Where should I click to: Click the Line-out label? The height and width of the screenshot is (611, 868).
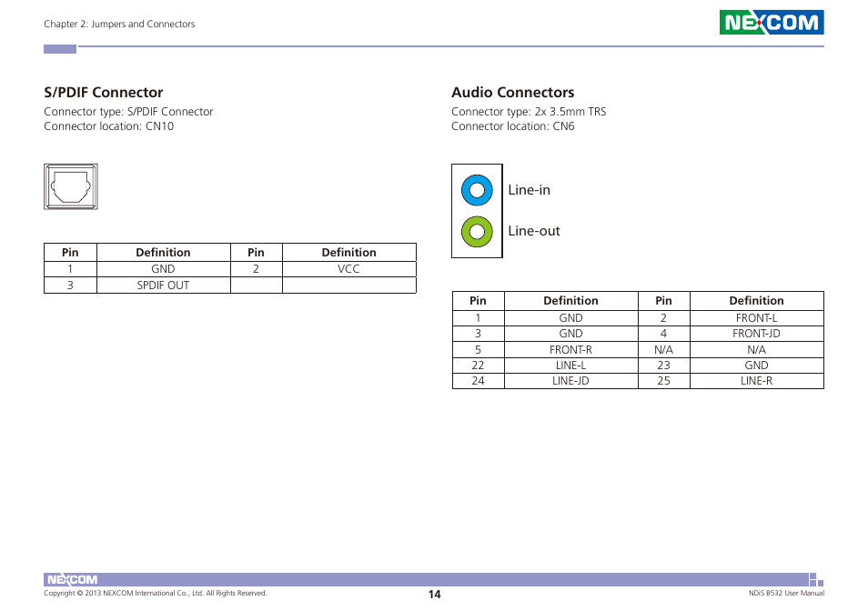click(534, 231)
